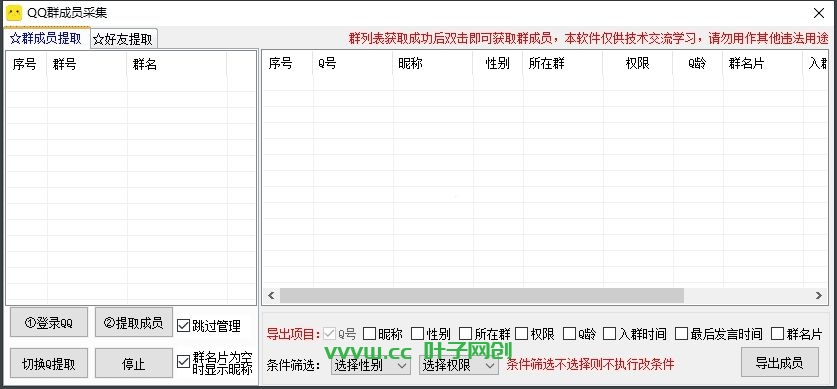The width and height of the screenshot is (837, 389).
Task: Switch to the 群成员提取 tab
Action: point(46,38)
